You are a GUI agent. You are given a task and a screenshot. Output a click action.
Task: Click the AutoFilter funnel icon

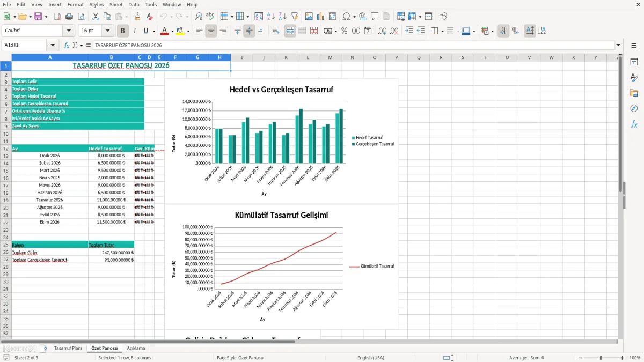click(x=294, y=17)
